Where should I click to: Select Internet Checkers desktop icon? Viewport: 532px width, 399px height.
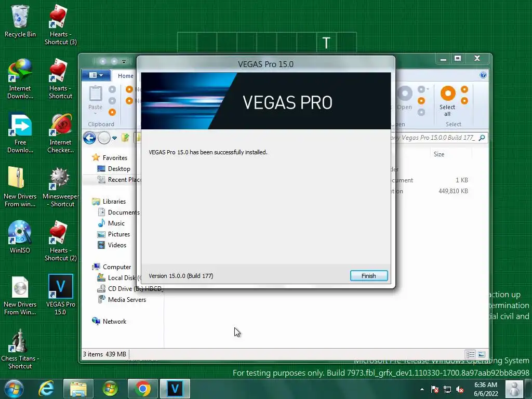click(60, 133)
